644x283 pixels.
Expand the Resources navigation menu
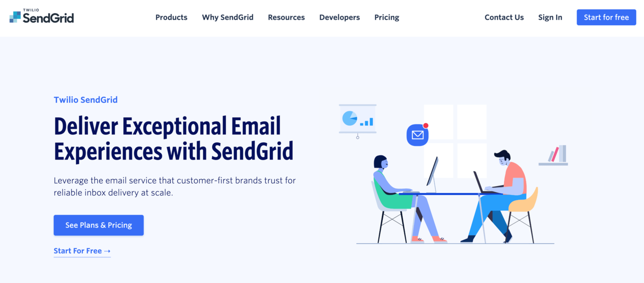(x=286, y=17)
